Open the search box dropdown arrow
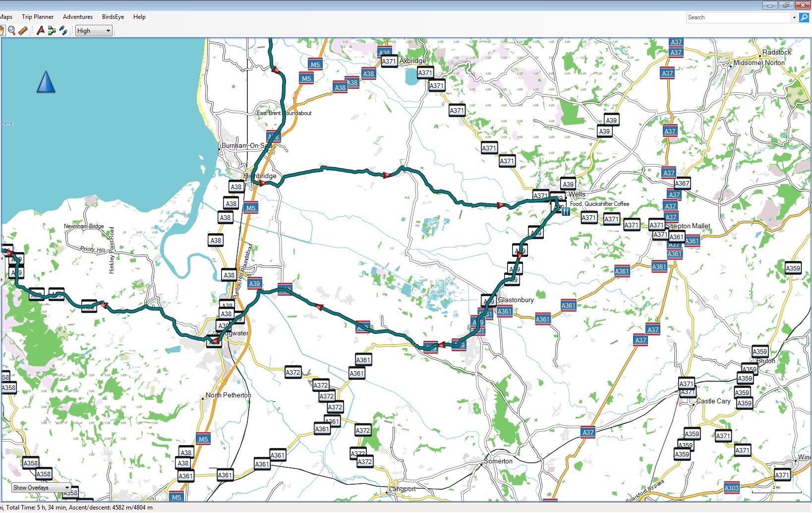Screen dimensions: 812x513 click(x=794, y=17)
